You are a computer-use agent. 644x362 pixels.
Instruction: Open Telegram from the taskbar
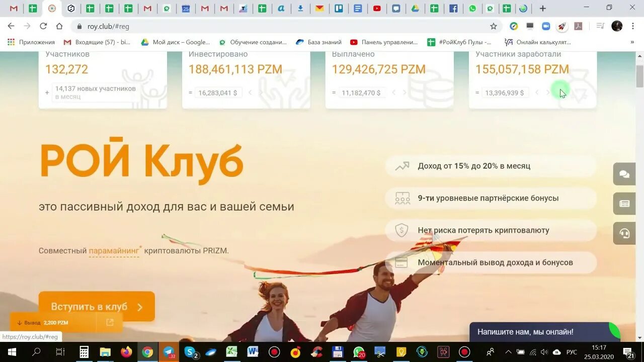(x=169, y=352)
